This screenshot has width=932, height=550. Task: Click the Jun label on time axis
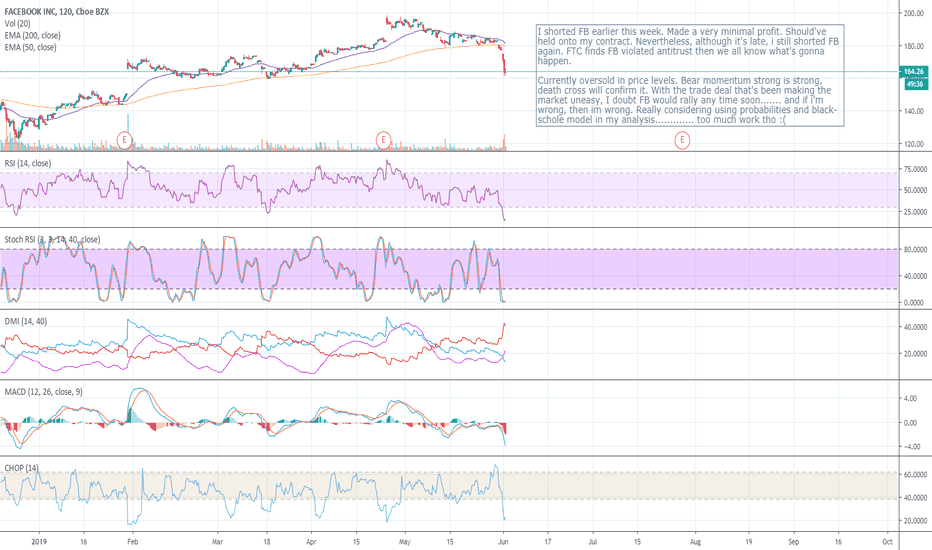tap(503, 542)
